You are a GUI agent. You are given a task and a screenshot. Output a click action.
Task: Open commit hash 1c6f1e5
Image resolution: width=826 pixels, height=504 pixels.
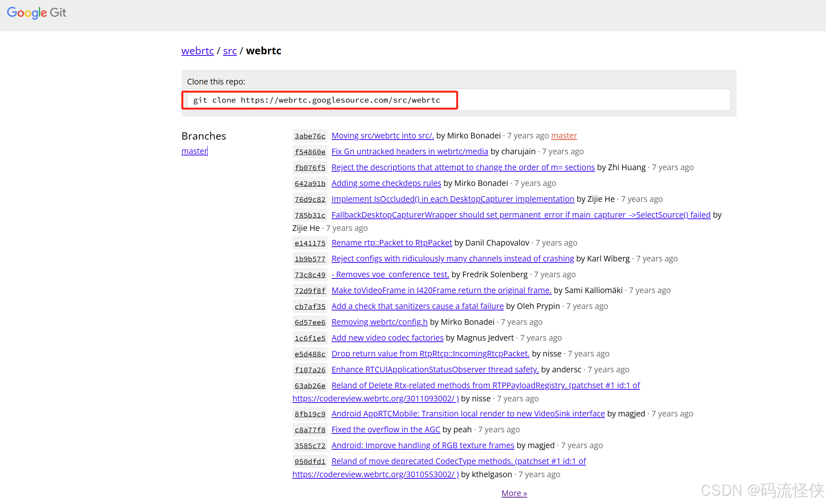(310, 338)
